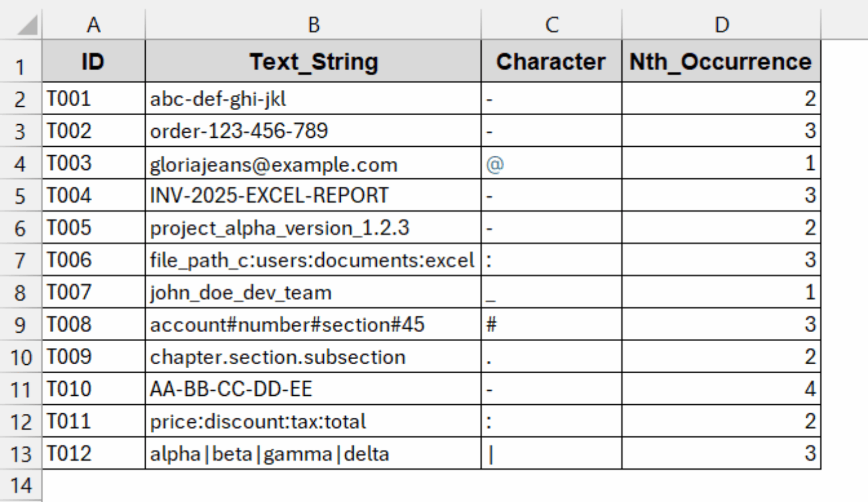Click the Text_String header cell

point(313,62)
